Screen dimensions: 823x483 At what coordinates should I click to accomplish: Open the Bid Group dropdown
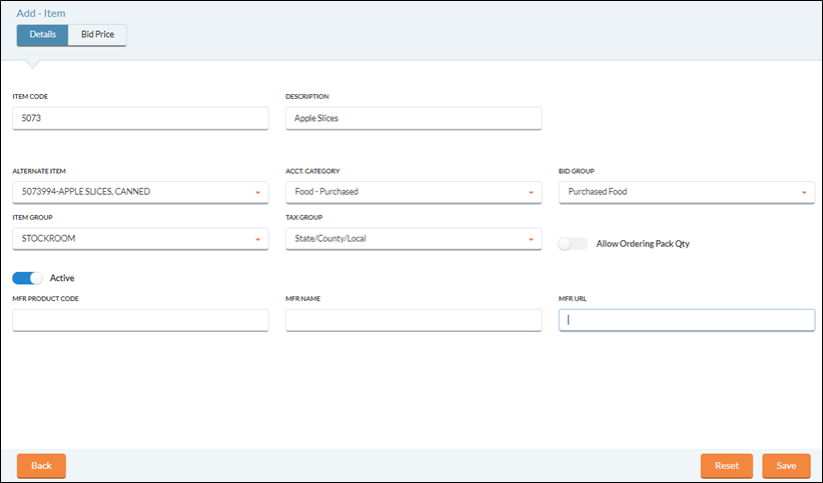coord(687,192)
